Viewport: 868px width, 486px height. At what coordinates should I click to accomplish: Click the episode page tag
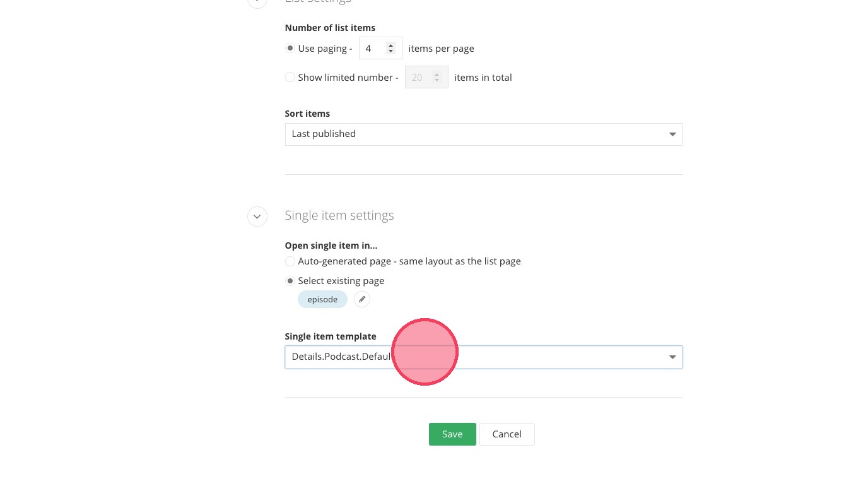pos(322,299)
